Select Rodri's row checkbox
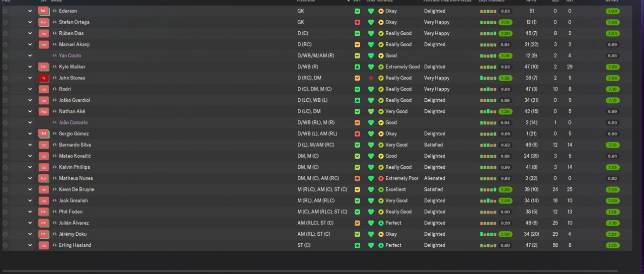644x274 pixels. pyautogui.click(x=5, y=89)
